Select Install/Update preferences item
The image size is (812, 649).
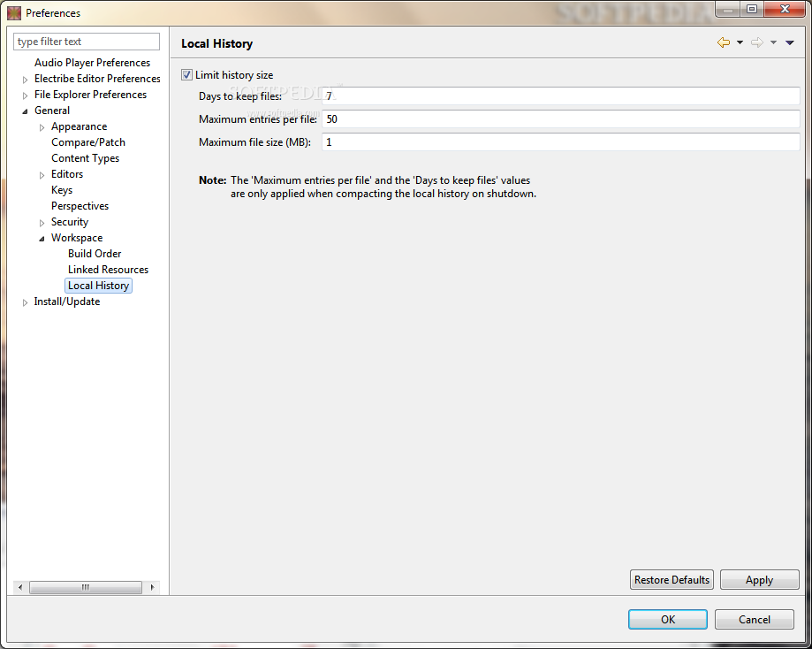[67, 302]
